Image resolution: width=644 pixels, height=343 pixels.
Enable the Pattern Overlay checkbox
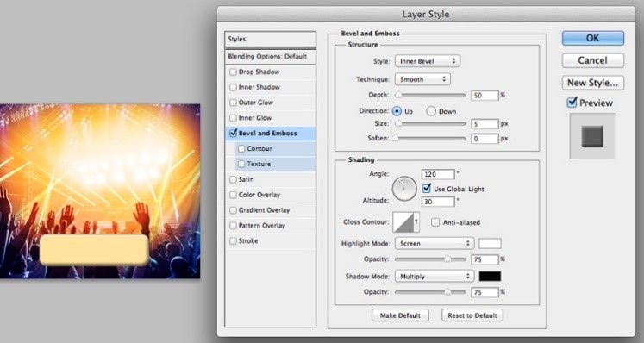tap(233, 226)
